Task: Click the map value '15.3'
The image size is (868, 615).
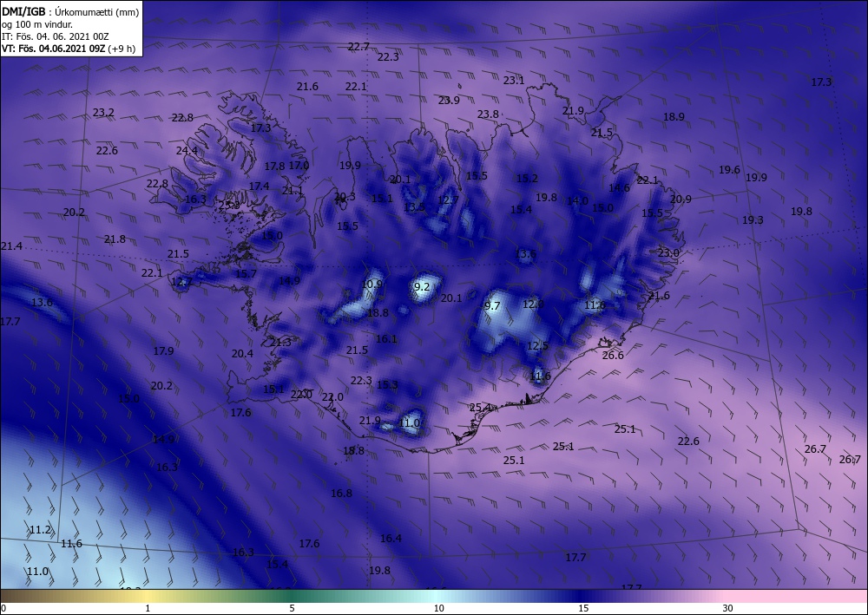Action: [387, 384]
